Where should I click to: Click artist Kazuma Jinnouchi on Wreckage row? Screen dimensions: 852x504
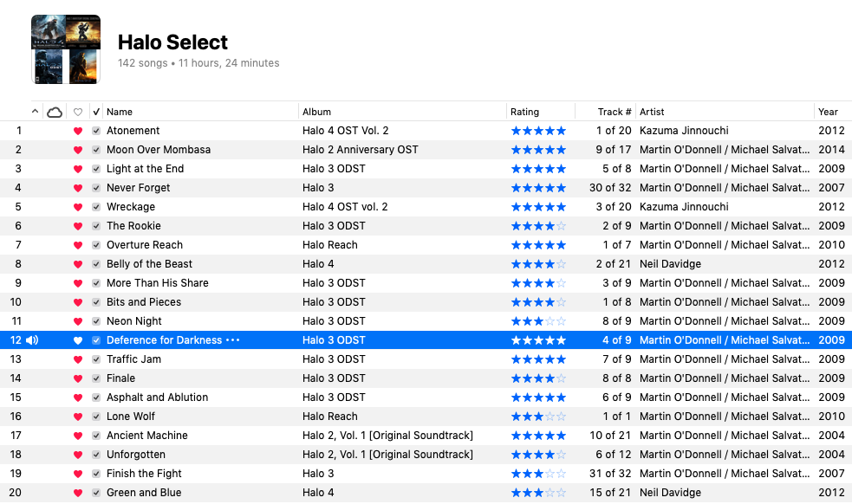pyautogui.click(x=684, y=206)
